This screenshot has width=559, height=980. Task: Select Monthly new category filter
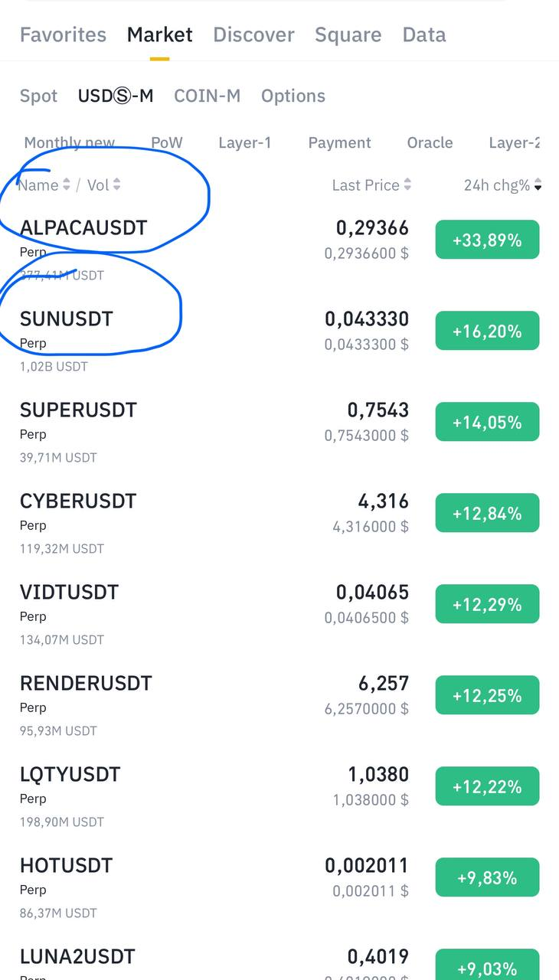(x=69, y=142)
